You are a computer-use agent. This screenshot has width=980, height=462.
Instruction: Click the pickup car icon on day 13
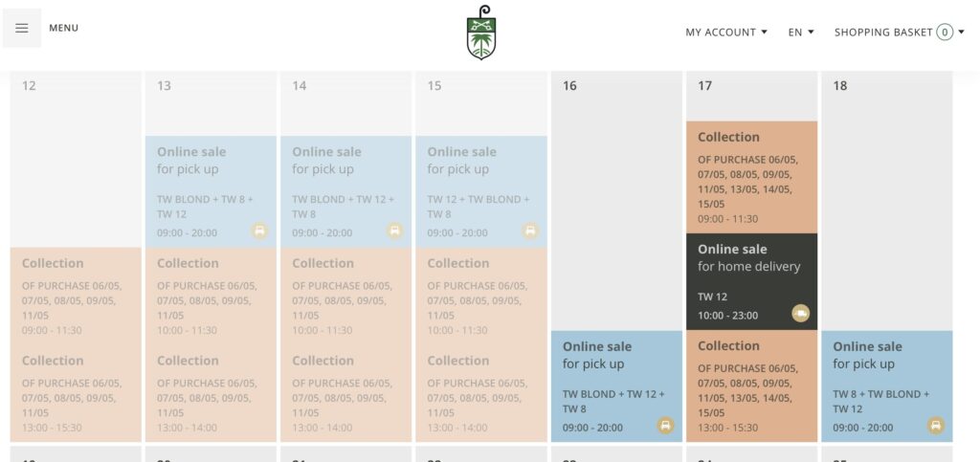(259, 231)
